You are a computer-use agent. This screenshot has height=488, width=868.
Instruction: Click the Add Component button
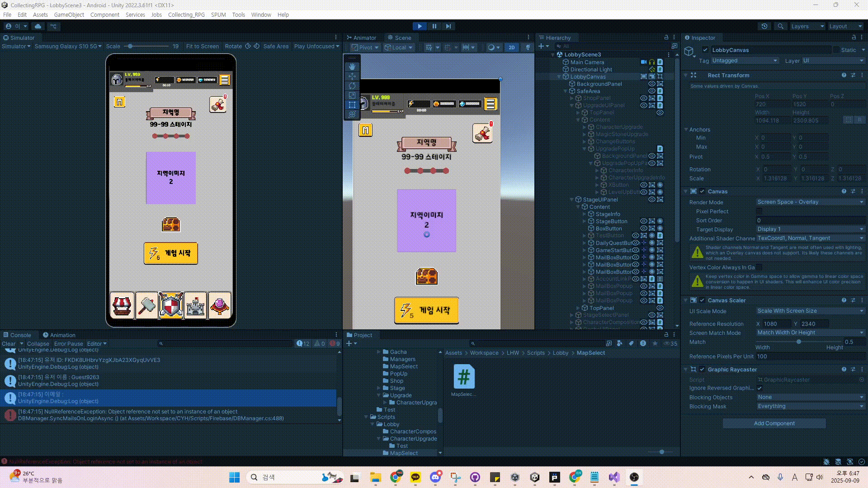[x=774, y=423]
